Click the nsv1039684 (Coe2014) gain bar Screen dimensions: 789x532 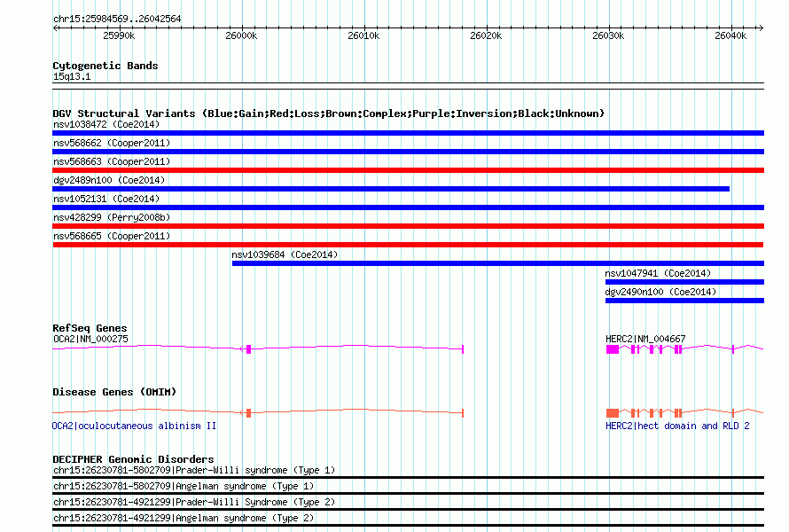tap(498, 263)
